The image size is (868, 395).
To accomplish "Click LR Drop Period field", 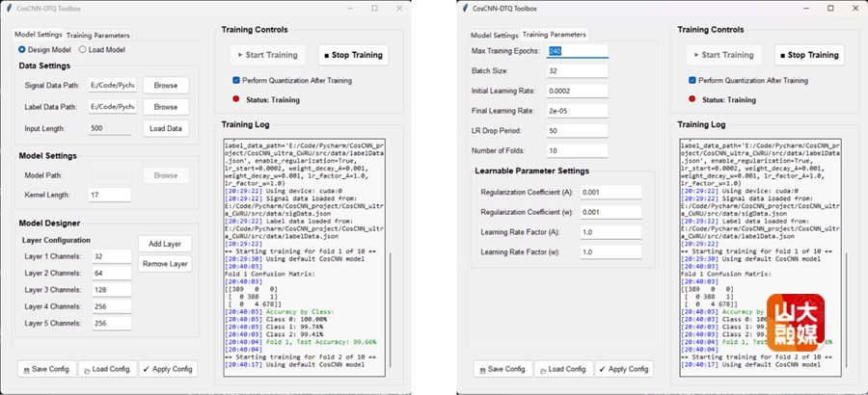I will [578, 131].
